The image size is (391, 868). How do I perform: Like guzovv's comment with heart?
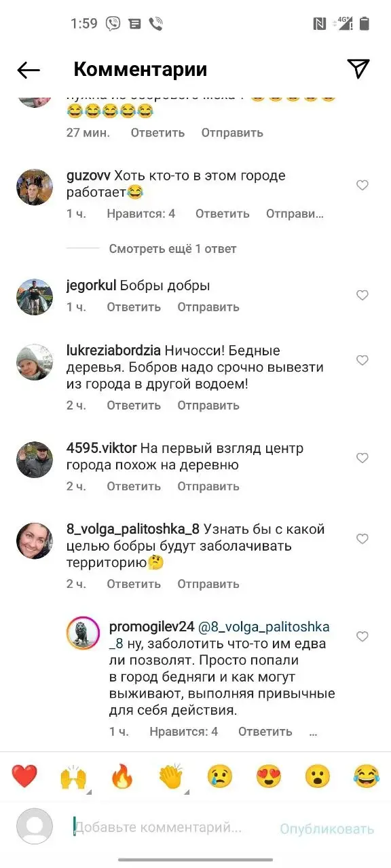362,185
